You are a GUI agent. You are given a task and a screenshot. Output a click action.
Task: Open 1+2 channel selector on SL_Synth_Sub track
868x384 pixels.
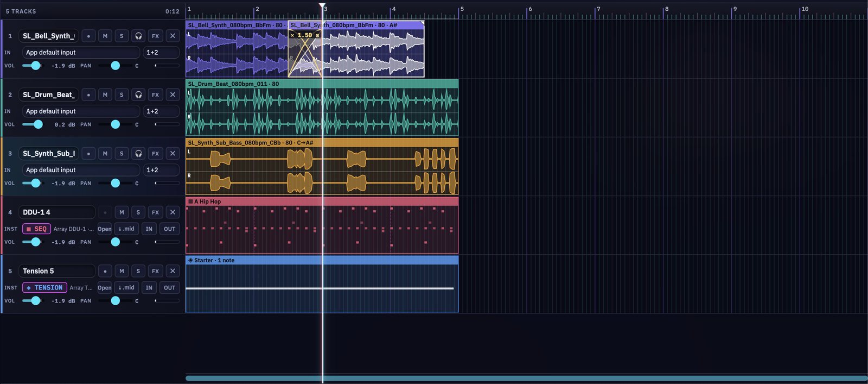(161, 169)
